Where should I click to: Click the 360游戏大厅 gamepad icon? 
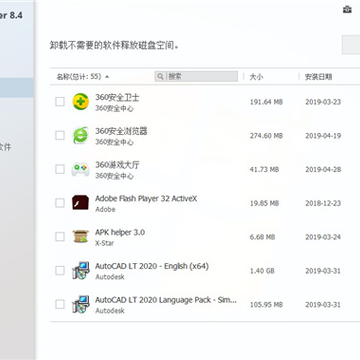tap(81, 169)
